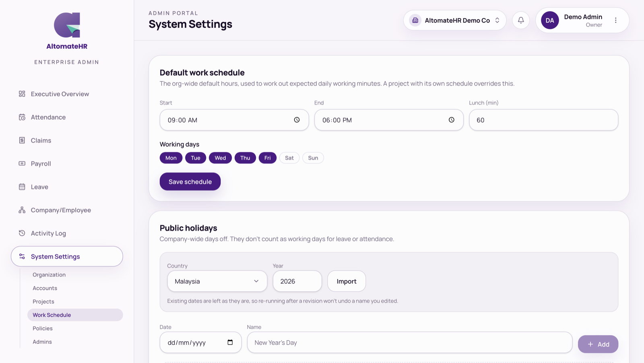Enable Sun working day
This screenshot has height=363, width=644.
coord(313,158)
